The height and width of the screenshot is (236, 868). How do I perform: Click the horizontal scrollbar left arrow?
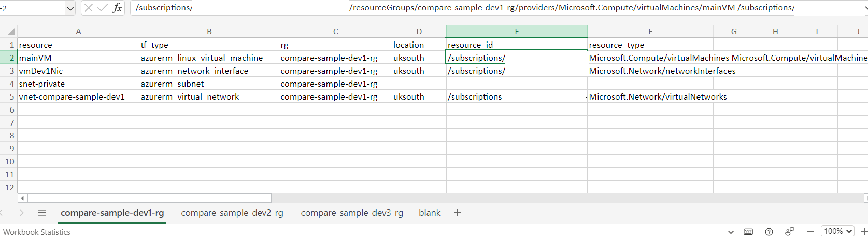(x=22, y=198)
